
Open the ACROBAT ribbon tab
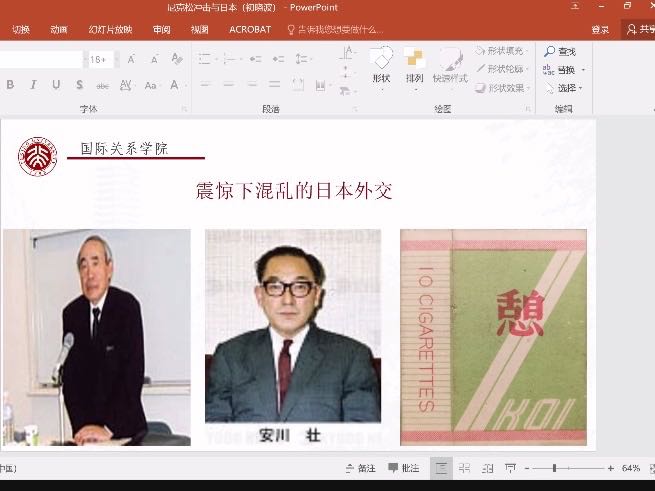pos(250,30)
